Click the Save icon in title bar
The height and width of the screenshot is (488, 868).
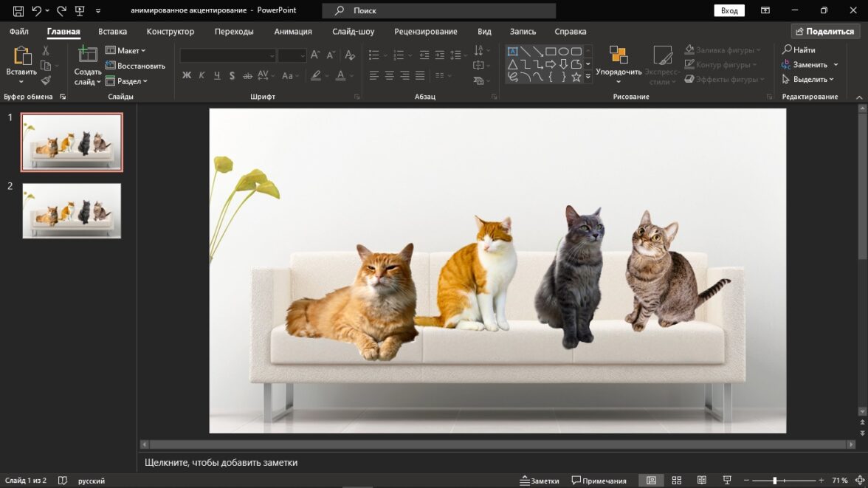coord(18,11)
